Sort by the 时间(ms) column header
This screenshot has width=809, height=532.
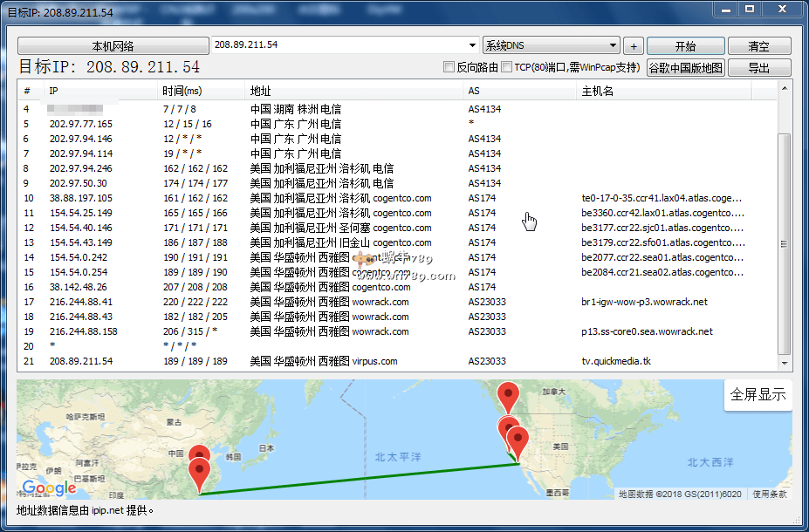(x=182, y=91)
